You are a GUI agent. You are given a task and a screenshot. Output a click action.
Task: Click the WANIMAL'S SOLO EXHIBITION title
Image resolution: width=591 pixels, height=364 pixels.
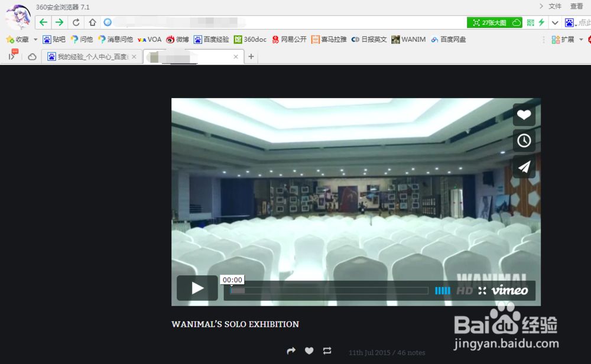(x=235, y=324)
